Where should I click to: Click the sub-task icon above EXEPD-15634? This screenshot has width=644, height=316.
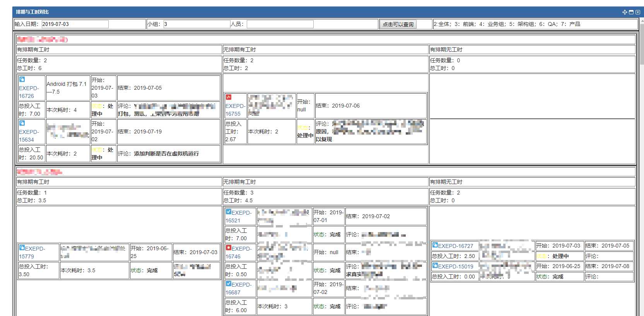pyautogui.click(x=22, y=123)
